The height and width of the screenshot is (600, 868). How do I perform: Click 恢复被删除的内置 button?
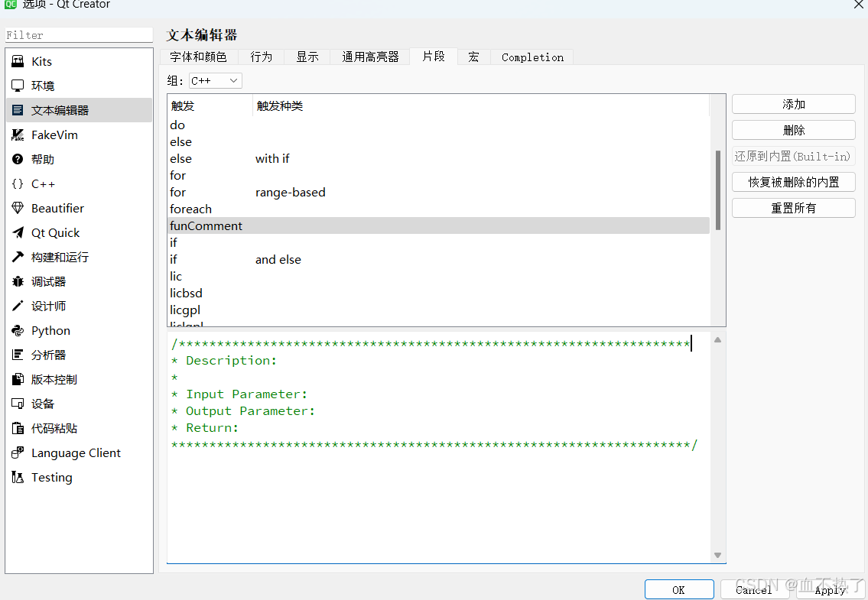(793, 182)
